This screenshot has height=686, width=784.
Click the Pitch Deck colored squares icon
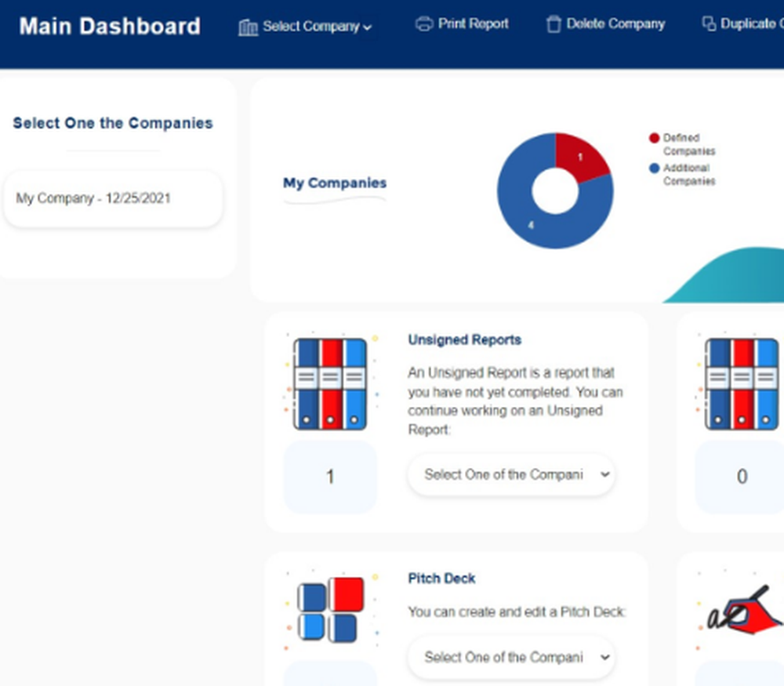tap(331, 610)
